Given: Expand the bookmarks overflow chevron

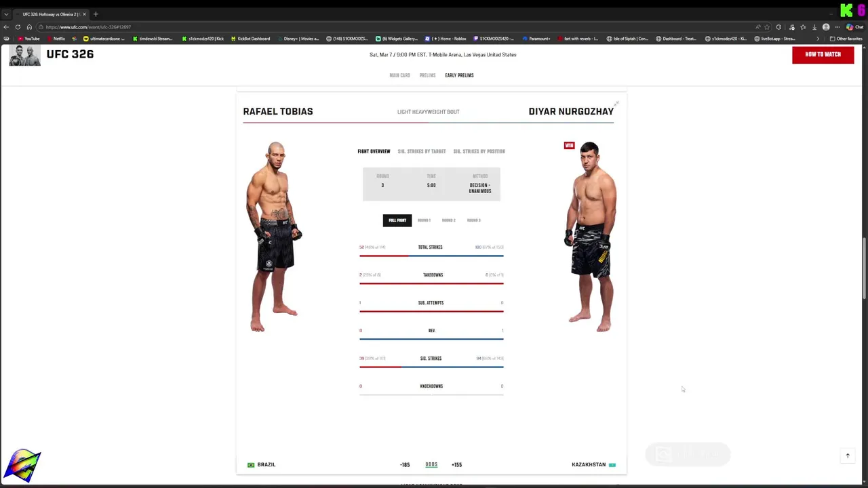Looking at the screenshot, I should tap(818, 39).
